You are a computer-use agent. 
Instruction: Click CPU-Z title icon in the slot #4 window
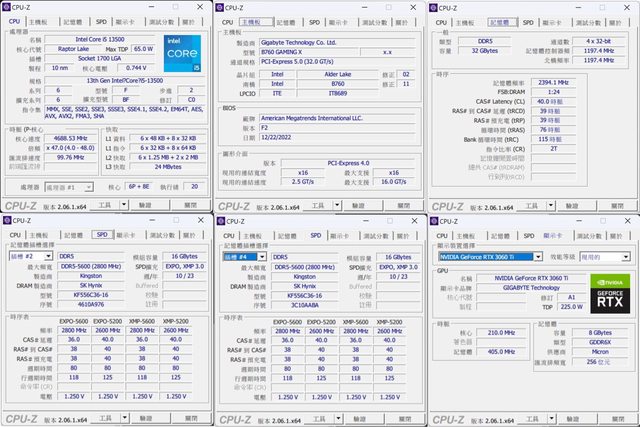[223, 220]
